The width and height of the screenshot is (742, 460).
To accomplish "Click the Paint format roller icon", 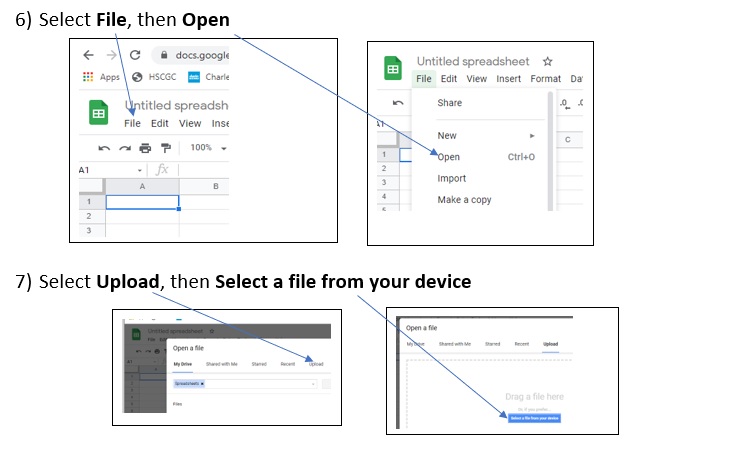I will coord(166,148).
